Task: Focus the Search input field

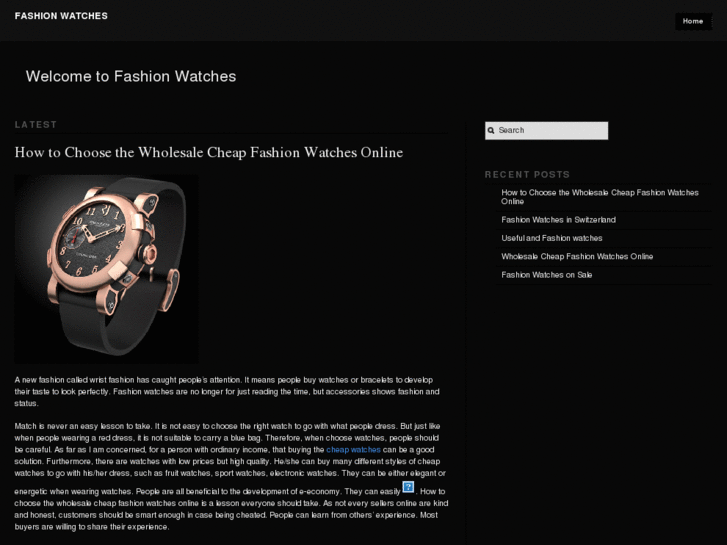Action: point(546,130)
